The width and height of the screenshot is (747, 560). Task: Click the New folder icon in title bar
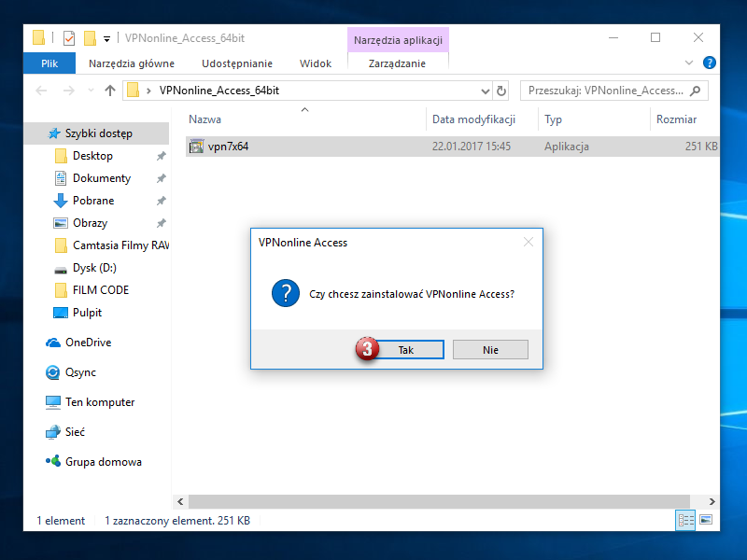click(90, 38)
